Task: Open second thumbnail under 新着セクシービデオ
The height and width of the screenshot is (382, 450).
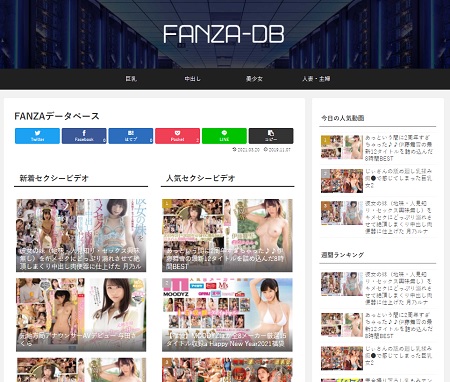Action: pyautogui.click(x=81, y=315)
